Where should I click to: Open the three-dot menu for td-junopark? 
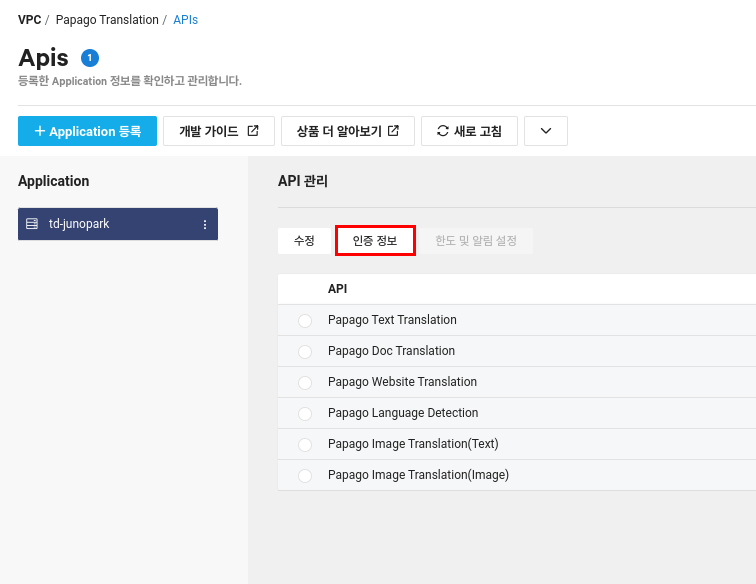click(205, 224)
